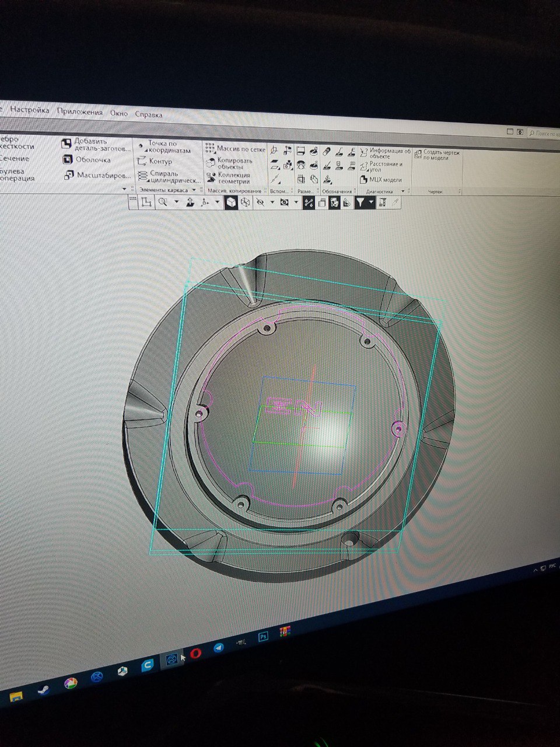
Task: Toggle the filter funnel button
Action: [360, 203]
